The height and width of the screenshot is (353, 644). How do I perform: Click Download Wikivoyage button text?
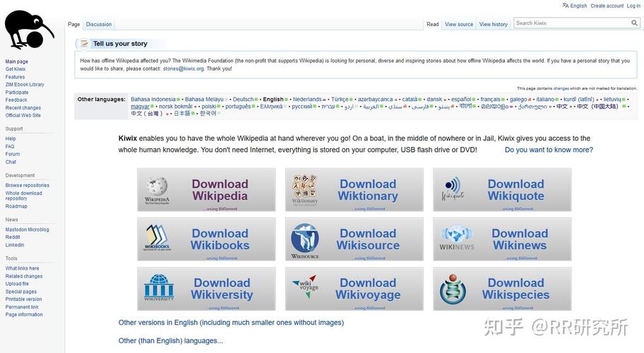coord(368,289)
